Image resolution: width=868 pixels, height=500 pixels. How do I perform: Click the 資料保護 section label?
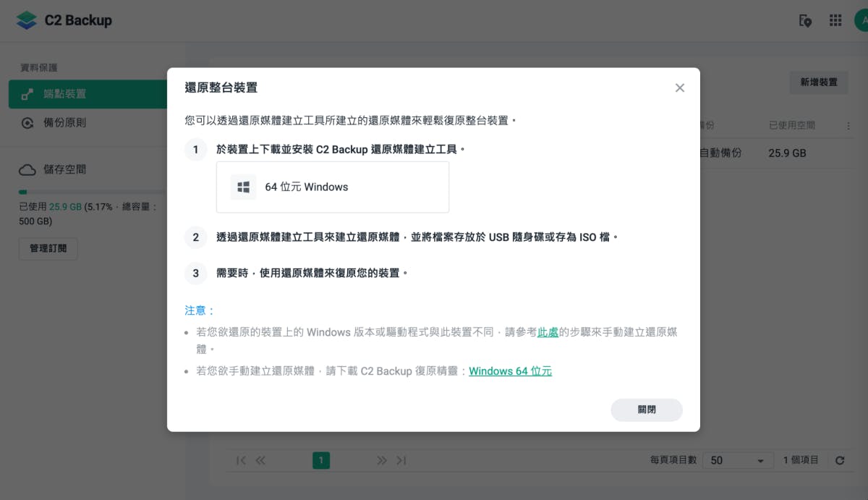38,67
